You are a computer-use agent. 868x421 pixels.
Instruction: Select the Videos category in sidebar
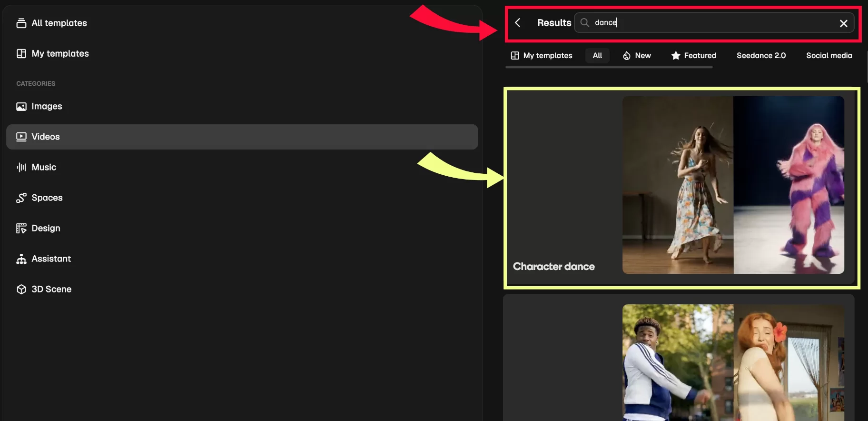click(242, 137)
